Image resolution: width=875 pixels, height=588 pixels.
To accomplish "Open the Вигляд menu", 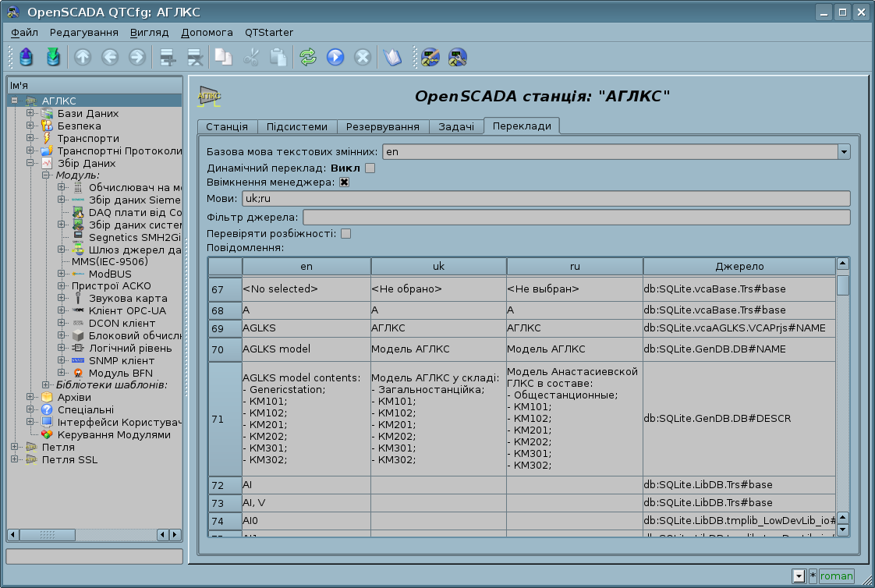I will point(149,32).
